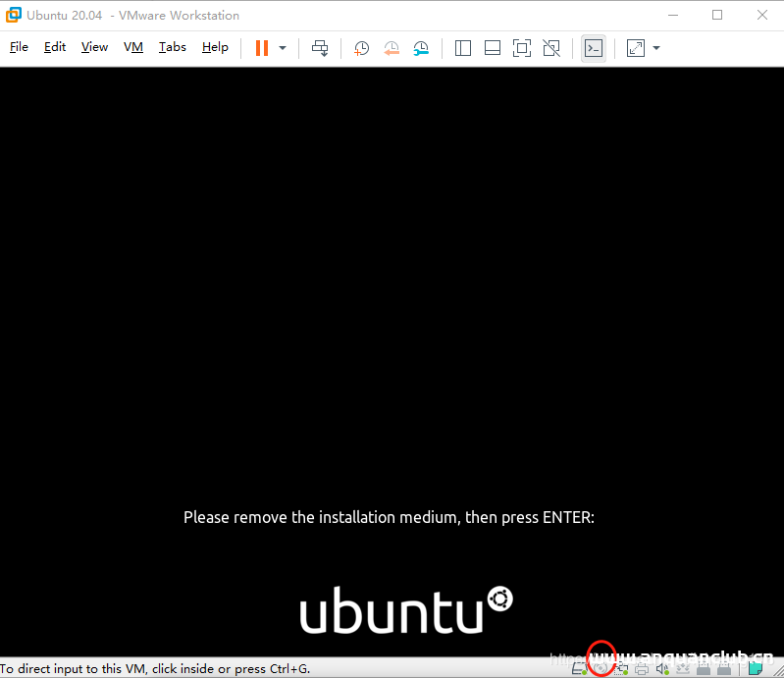This screenshot has width=784, height=678.
Task: Send Ctrl+Alt+Del to the virtual machine
Action: (x=320, y=47)
